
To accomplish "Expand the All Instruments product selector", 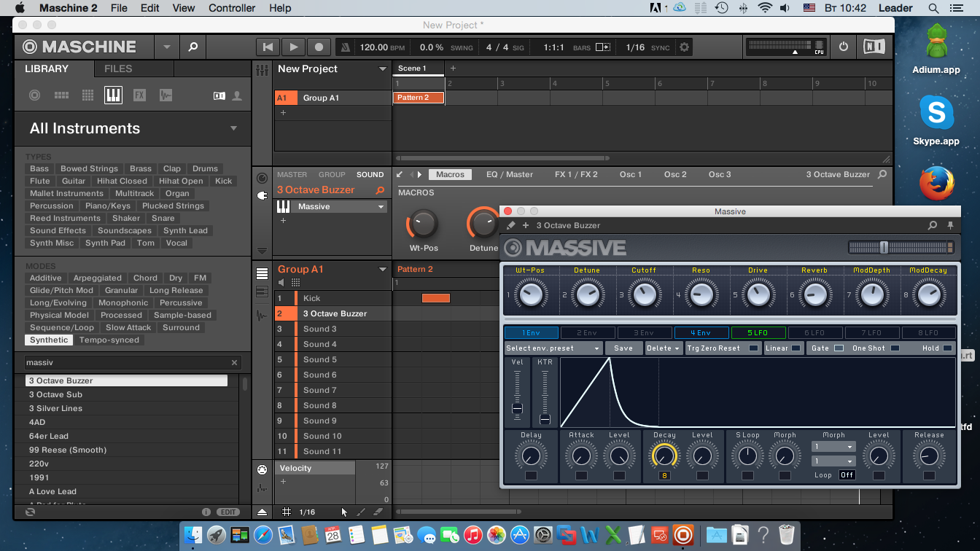I will tap(234, 128).
